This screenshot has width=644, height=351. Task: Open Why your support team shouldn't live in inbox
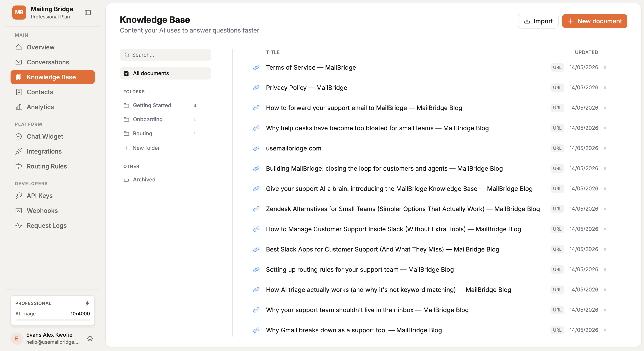[x=367, y=310]
